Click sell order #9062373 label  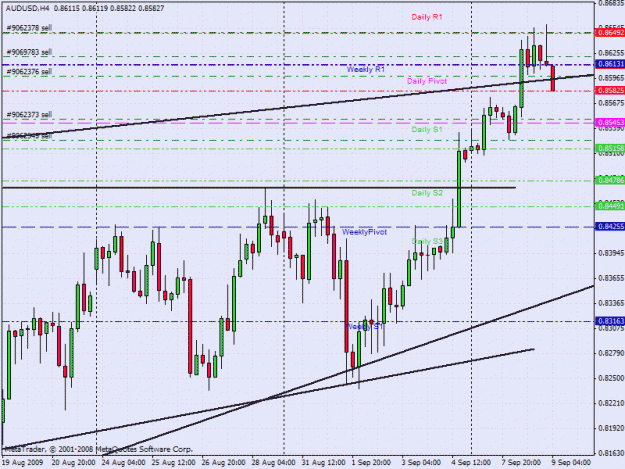(x=29, y=115)
